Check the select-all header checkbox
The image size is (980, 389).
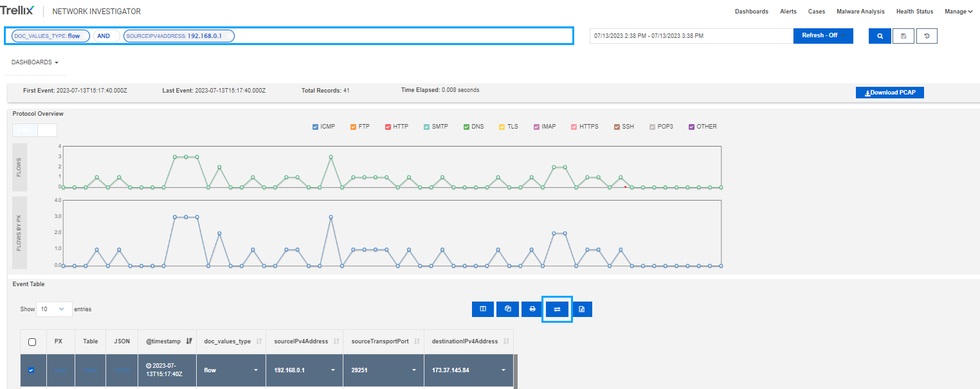pos(32,342)
